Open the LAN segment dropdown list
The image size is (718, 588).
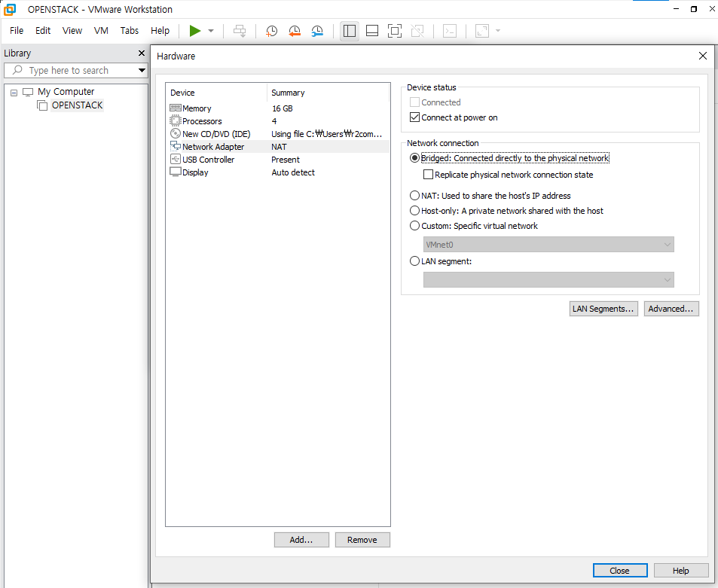(x=548, y=279)
